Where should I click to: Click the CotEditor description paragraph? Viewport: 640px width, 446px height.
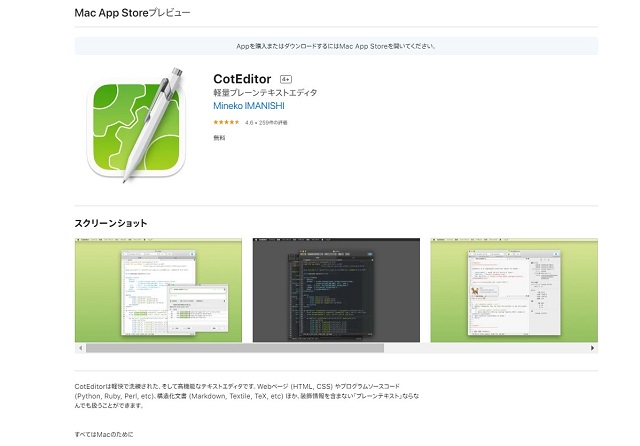[247, 396]
